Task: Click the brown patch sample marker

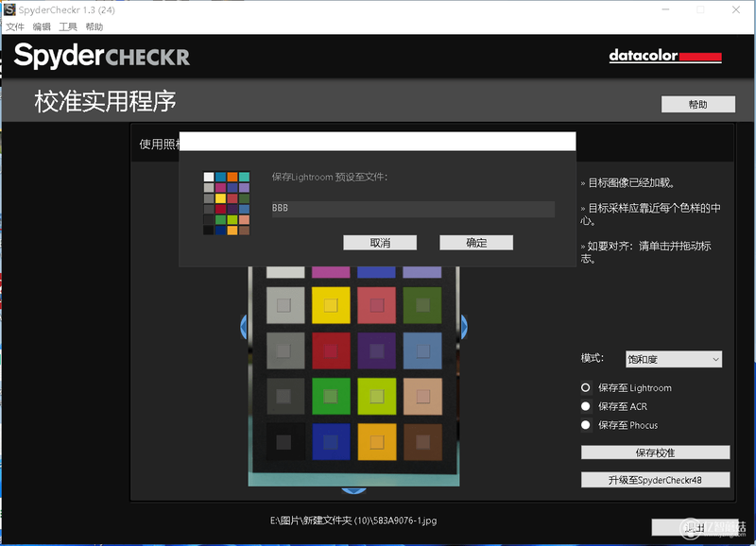Action: tap(422, 442)
